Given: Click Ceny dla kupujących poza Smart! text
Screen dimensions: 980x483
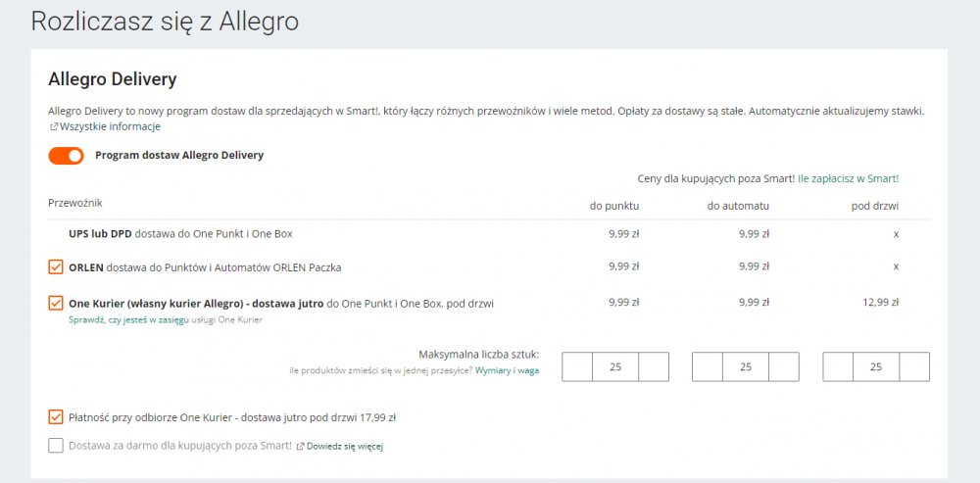Looking at the screenshot, I should click(x=716, y=178).
